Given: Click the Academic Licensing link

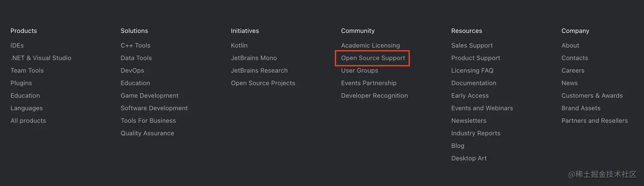Looking at the screenshot, I should tap(370, 46).
